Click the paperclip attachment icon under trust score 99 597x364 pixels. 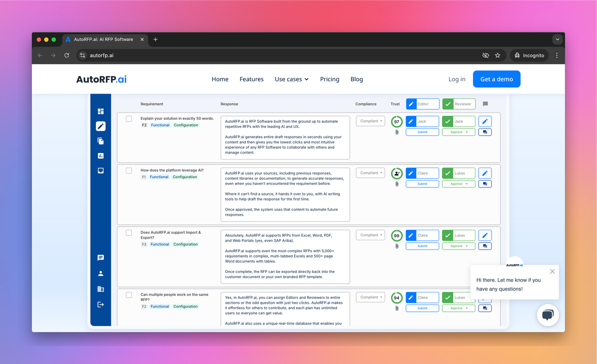397,246
